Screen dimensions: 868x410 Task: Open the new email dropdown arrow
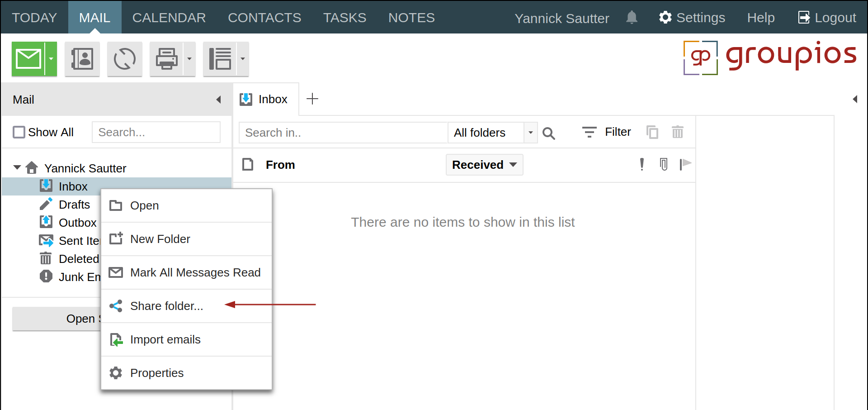[51, 59]
